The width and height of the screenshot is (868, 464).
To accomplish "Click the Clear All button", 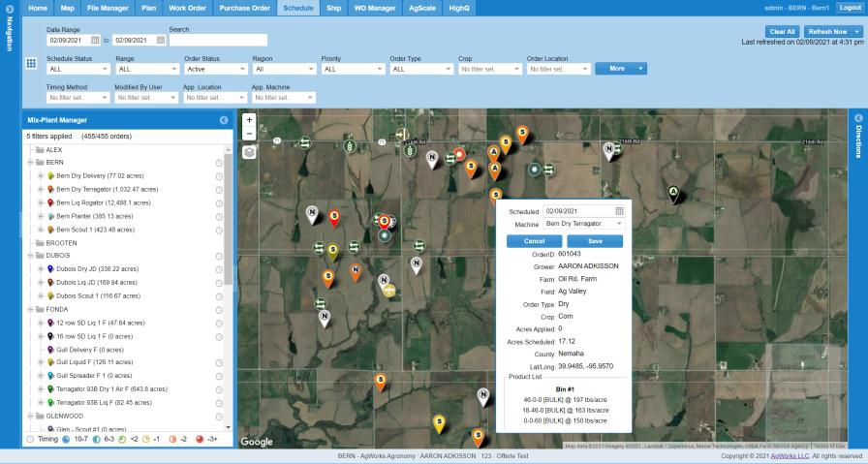I will click(x=782, y=32).
